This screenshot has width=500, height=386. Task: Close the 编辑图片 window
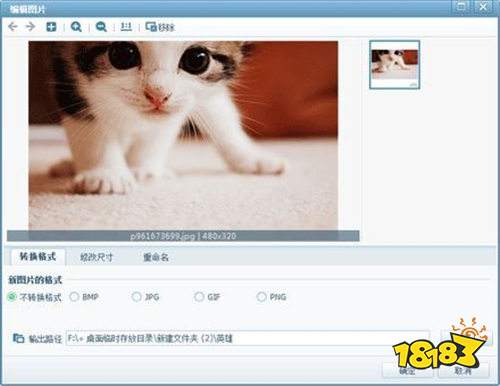483,7
